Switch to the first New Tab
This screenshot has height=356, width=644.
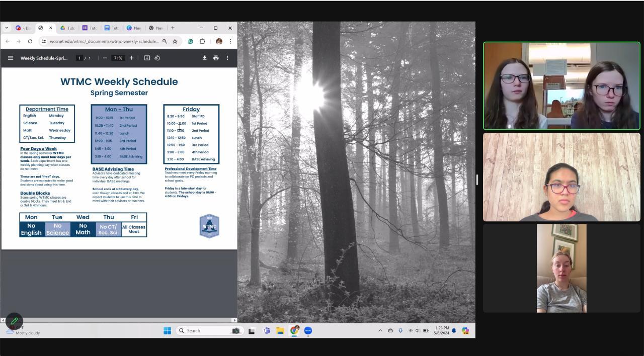(134, 28)
